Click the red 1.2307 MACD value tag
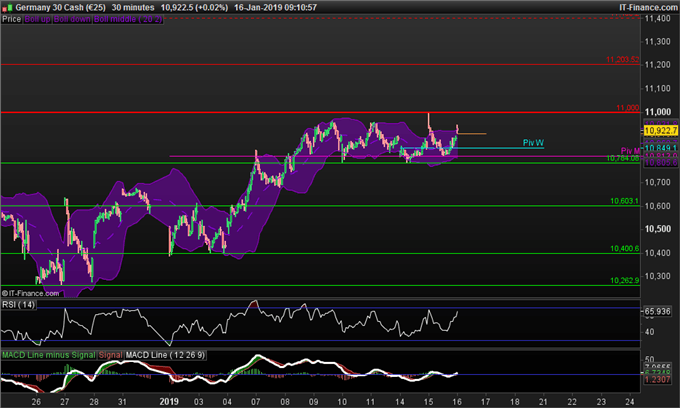The height and width of the screenshot is (408, 680). (657, 379)
